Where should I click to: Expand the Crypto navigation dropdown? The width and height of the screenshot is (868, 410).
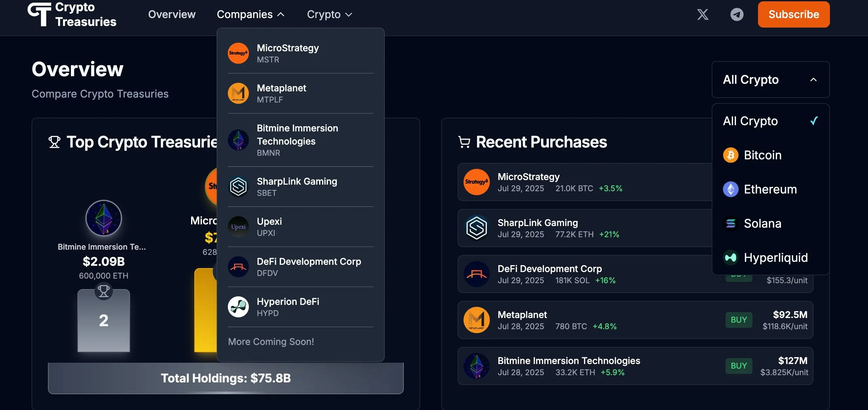tap(329, 14)
